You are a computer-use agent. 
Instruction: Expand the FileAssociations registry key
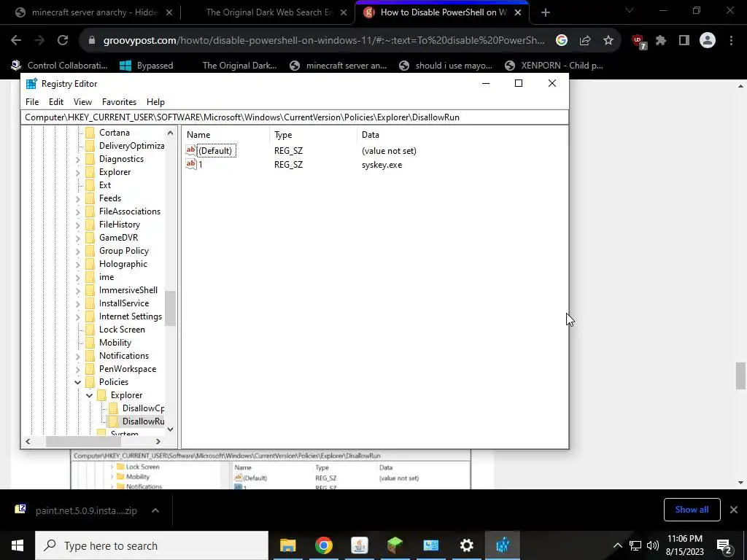coord(77,211)
